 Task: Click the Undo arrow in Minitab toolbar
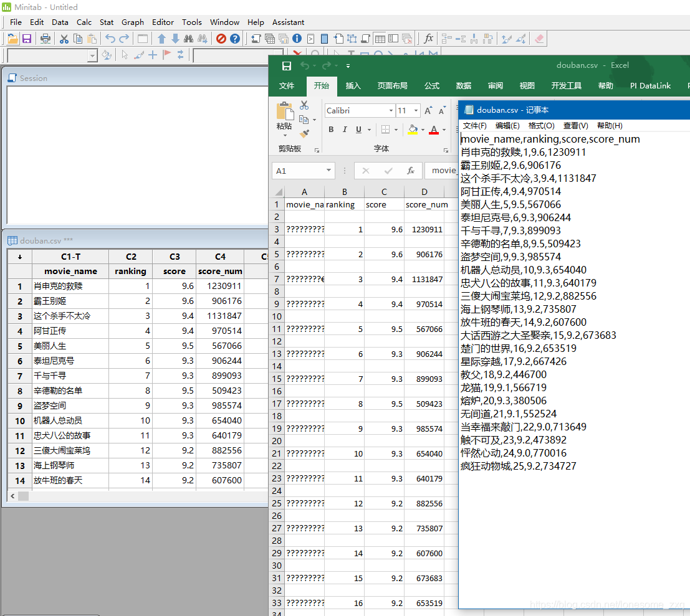tap(110, 39)
